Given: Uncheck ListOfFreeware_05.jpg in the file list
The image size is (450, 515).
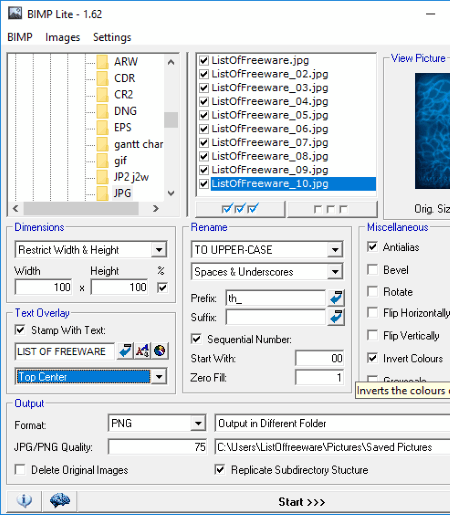Looking at the screenshot, I should (x=204, y=115).
